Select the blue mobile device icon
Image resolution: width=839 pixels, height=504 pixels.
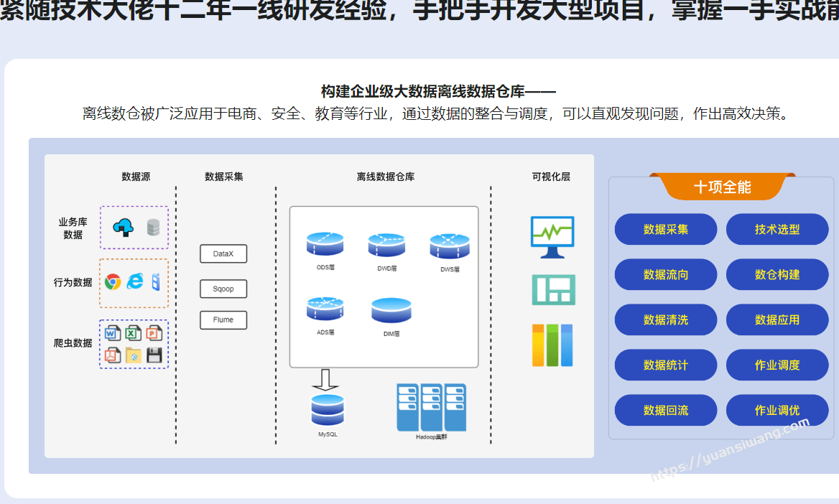pos(156,281)
